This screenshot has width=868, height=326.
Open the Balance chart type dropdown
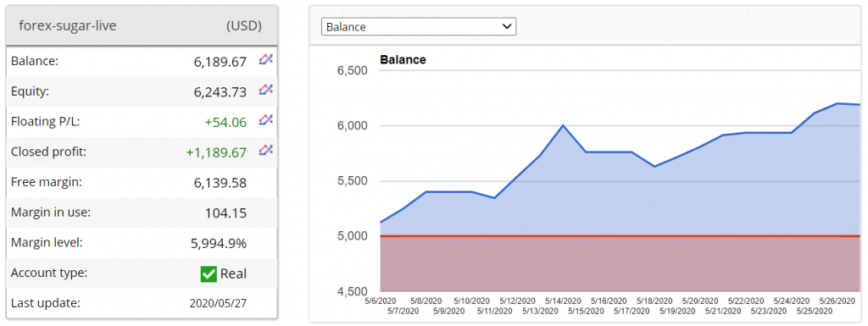(x=419, y=26)
